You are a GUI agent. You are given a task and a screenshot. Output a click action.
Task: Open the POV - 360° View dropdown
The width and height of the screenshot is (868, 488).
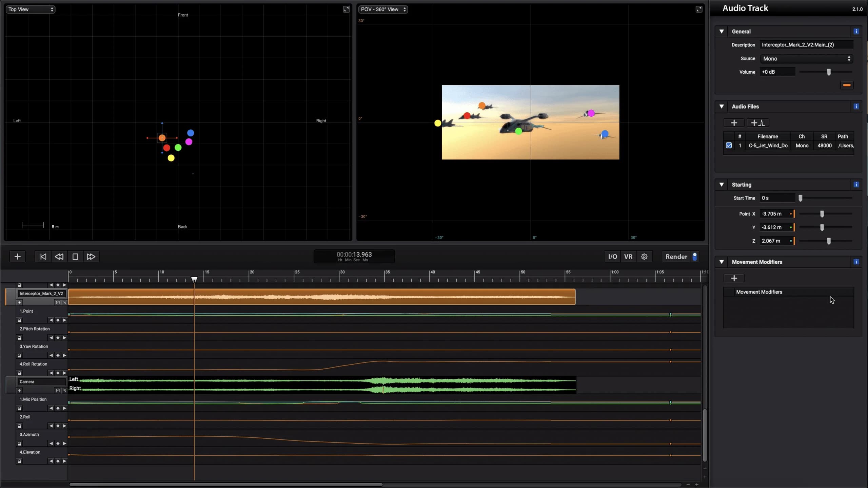[383, 9]
